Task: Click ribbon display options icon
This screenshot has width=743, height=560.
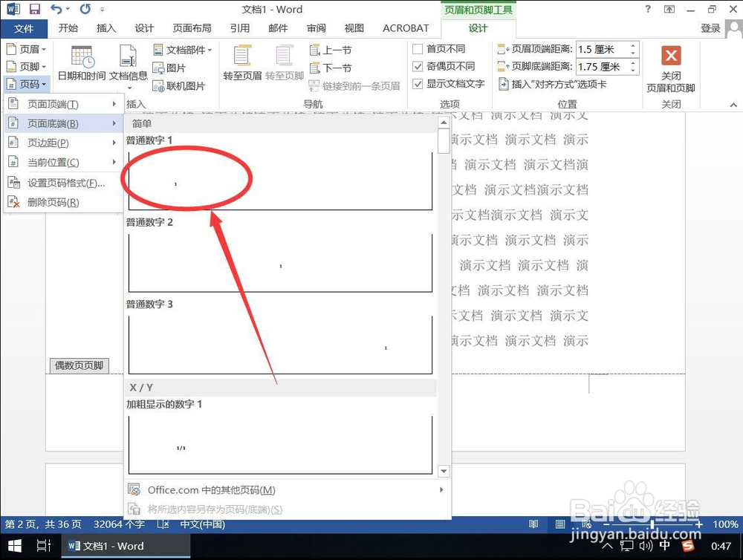Action: 669,9
